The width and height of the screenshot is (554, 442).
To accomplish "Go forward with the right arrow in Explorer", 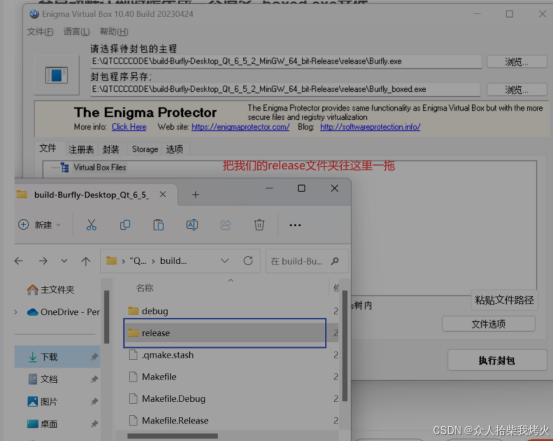I will point(43,261).
